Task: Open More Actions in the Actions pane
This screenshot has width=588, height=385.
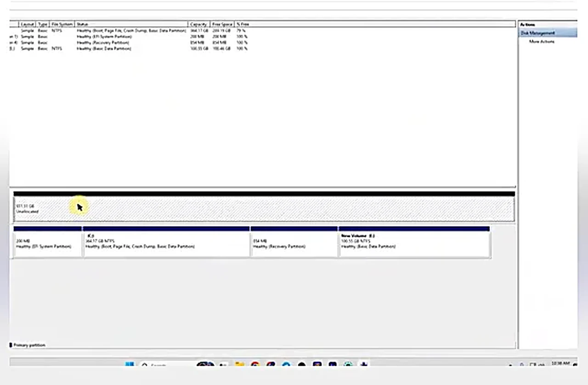Action: coord(542,41)
